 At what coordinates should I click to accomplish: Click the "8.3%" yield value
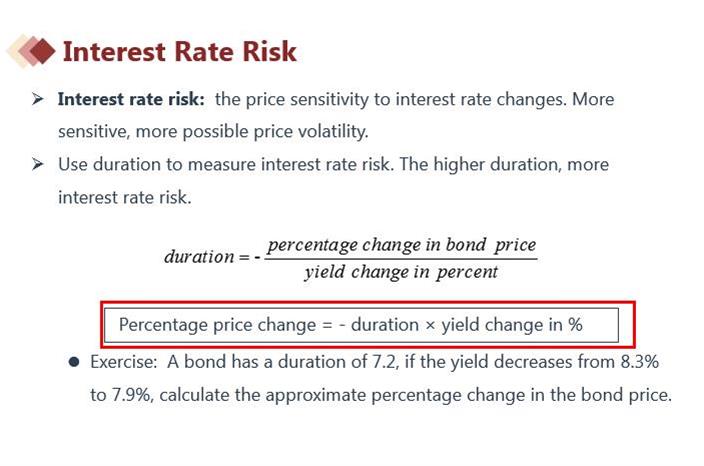[636, 362]
